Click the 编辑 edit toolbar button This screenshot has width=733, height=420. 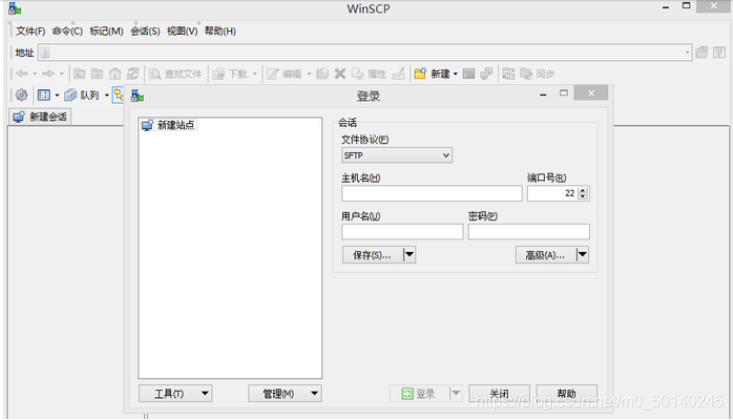tap(284, 74)
